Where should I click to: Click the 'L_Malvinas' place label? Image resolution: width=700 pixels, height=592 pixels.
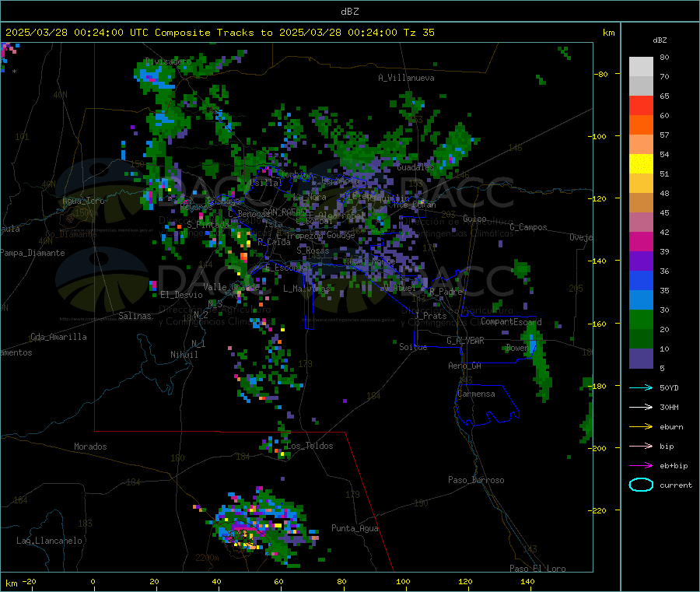pos(306,289)
